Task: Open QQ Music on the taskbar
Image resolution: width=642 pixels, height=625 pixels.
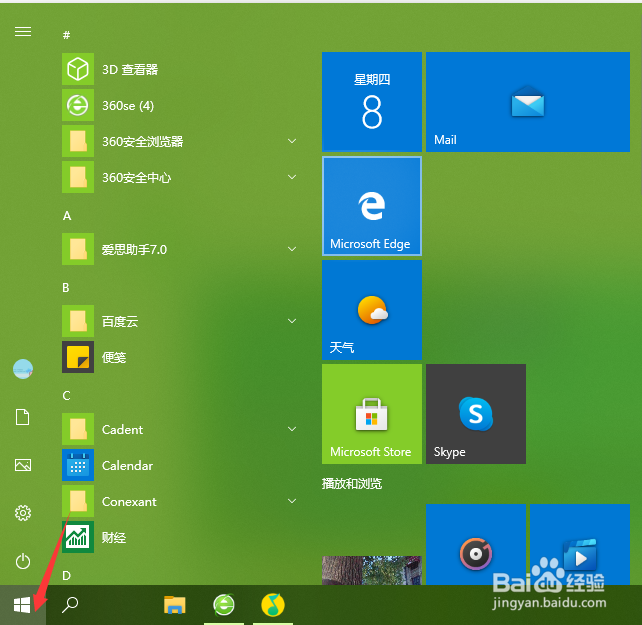Action: click(x=273, y=605)
